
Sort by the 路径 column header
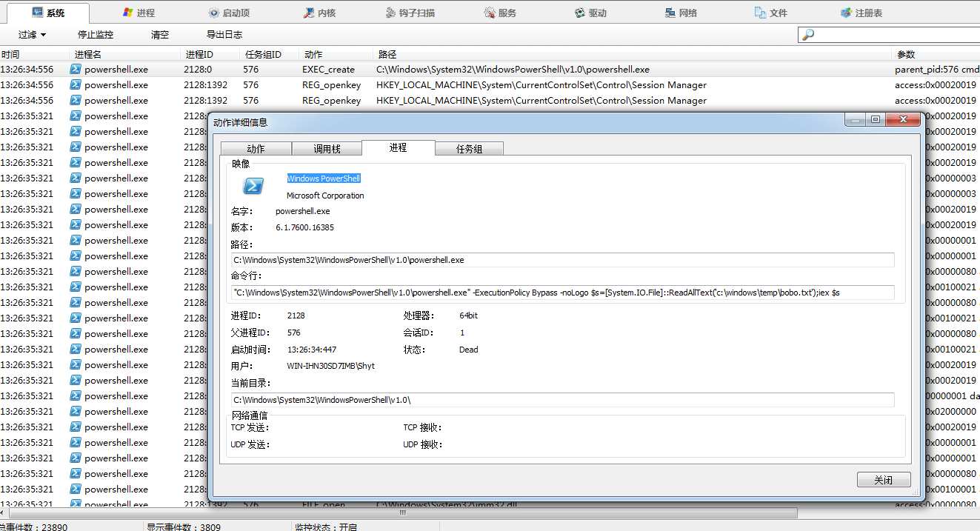(633, 54)
